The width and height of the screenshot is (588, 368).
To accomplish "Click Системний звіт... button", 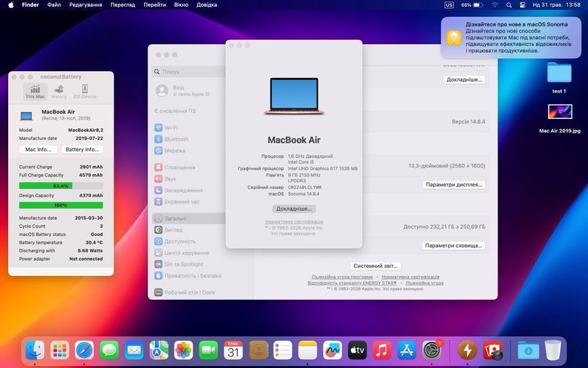I will 375,266.
